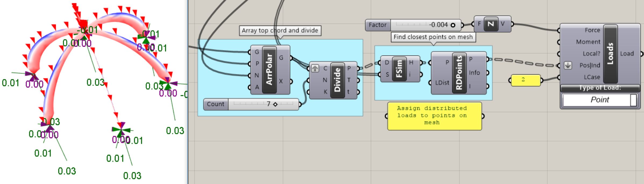Click the small box right of Point
Image resolution: width=644 pixels, height=184 pixels.
tap(634, 100)
